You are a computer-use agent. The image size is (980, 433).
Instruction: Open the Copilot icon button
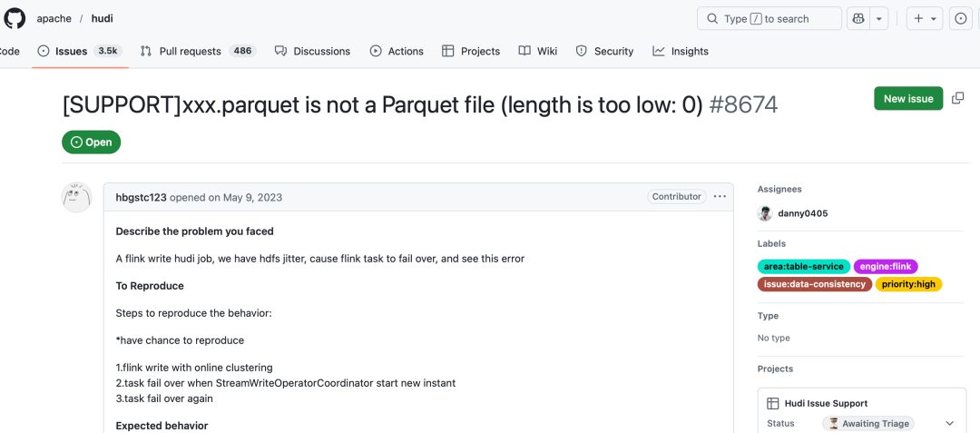[857, 19]
